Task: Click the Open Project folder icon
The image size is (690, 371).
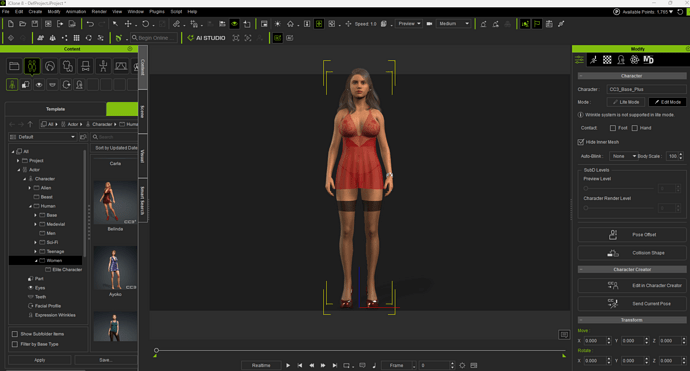Action: [22, 24]
